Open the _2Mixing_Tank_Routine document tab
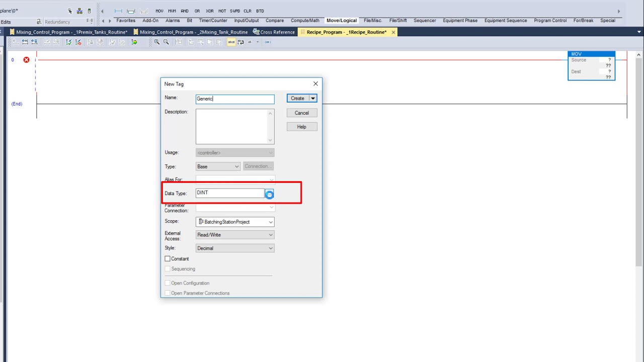 190,32
